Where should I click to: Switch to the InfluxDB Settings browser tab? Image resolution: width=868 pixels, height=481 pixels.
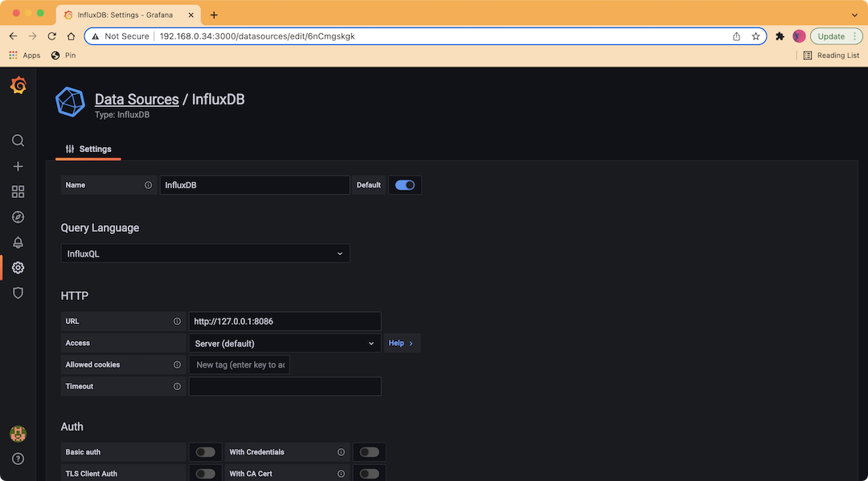[x=129, y=15]
